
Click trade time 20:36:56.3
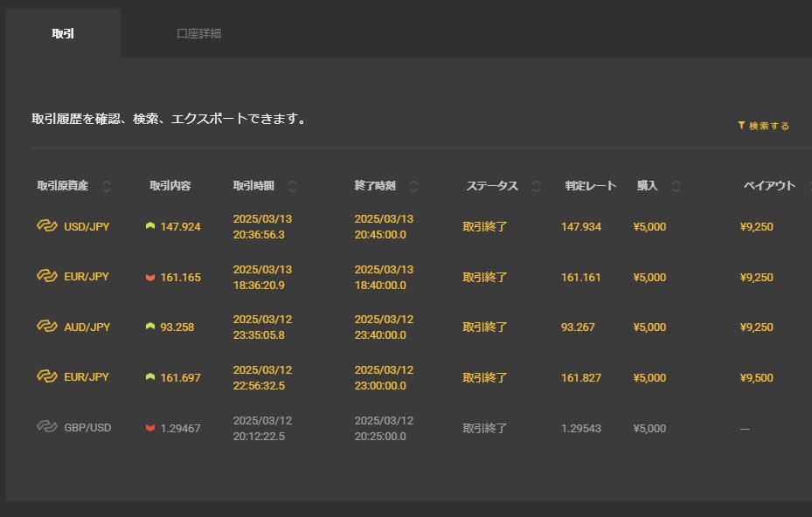[x=259, y=234]
